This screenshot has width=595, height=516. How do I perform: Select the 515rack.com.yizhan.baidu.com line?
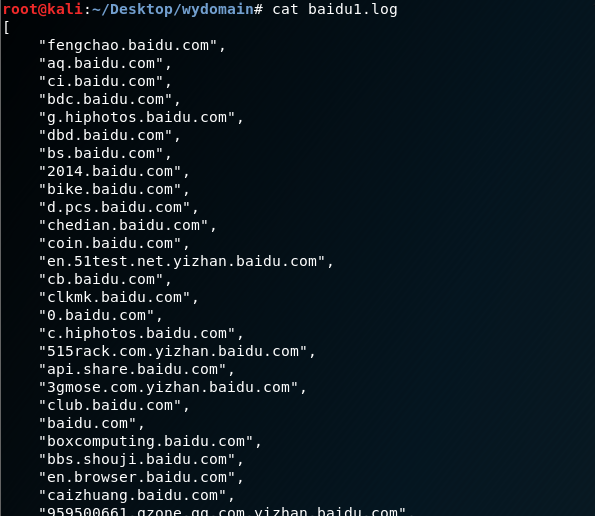(x=177, y=351)
